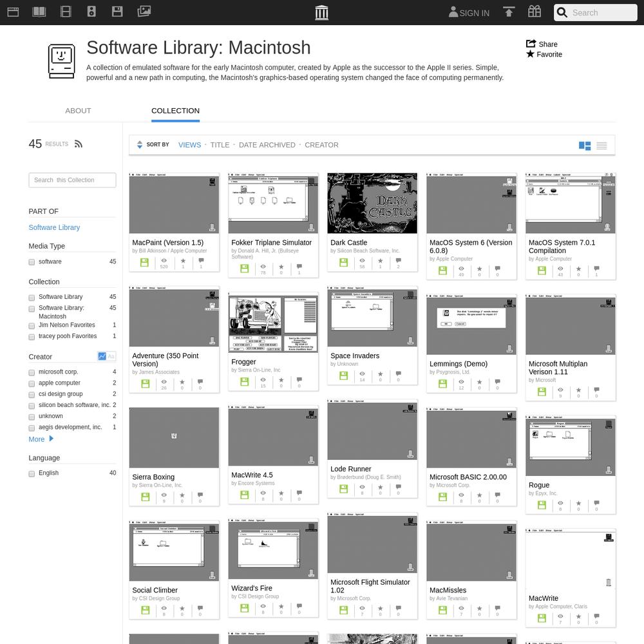Open the Dark Castle thumbnail
This screenshot has height=644, width=644.
click(372, 203)
